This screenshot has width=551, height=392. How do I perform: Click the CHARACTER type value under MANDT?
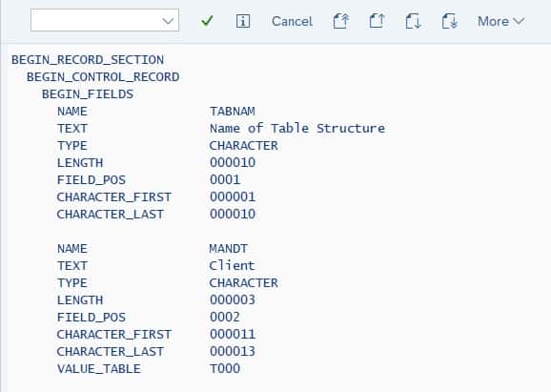[x=243, y=283]
